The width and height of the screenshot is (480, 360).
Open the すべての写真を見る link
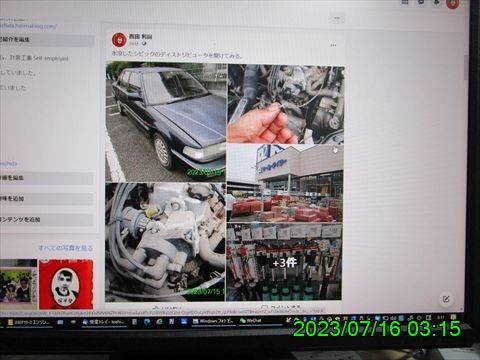tap(66, 248)
